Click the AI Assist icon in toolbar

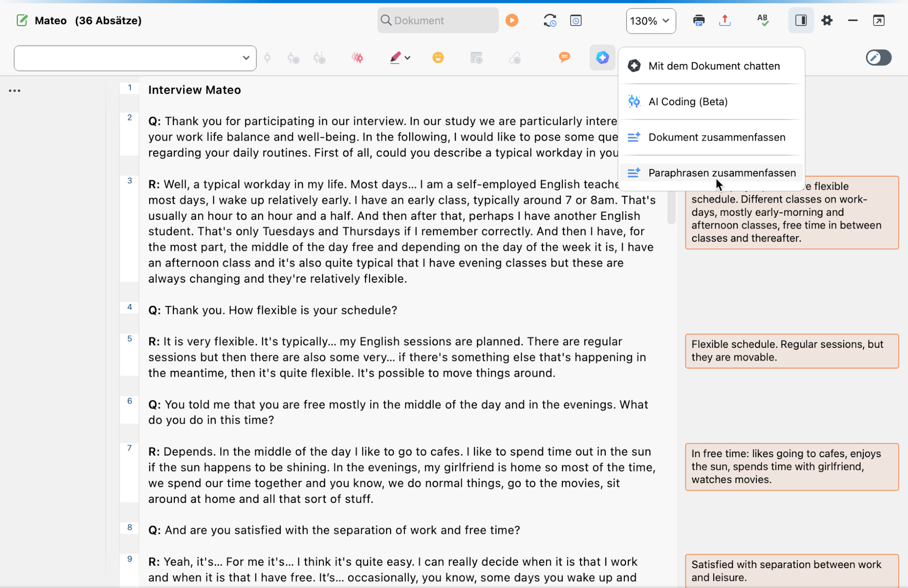click(602, 57)
